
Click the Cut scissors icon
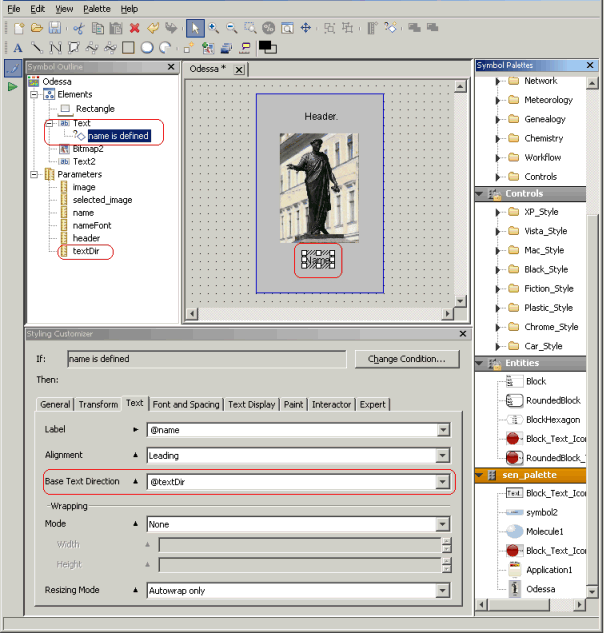(78, 28)
